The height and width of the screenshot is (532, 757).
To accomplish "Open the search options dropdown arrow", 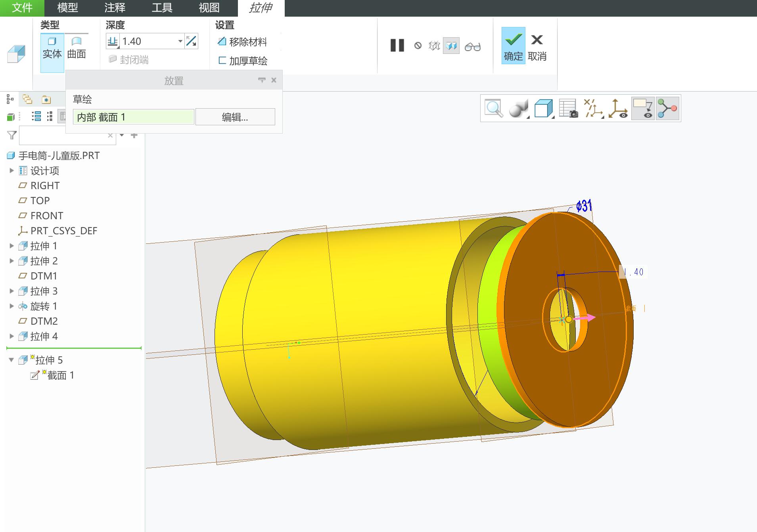I will tap(122, 136).
